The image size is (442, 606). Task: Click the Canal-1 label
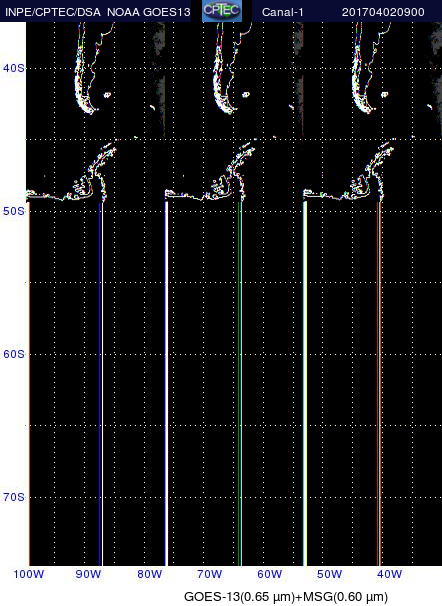pos(282,12)
